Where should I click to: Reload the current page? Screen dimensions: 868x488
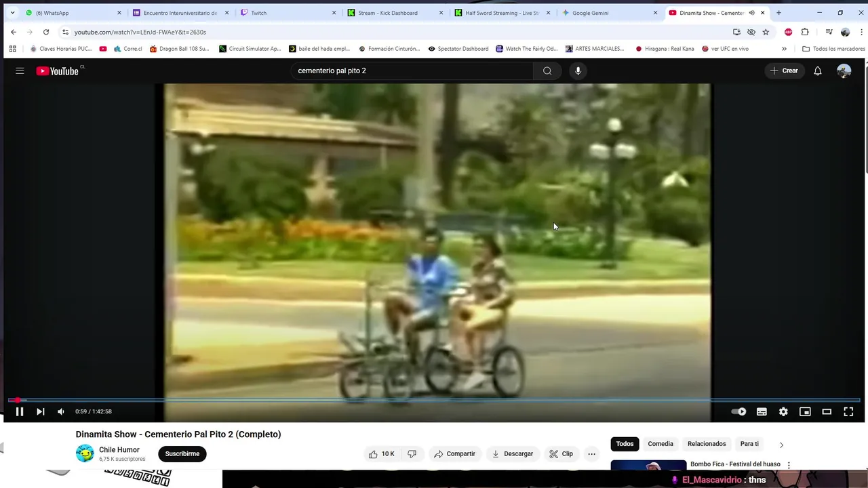point(46,32)
